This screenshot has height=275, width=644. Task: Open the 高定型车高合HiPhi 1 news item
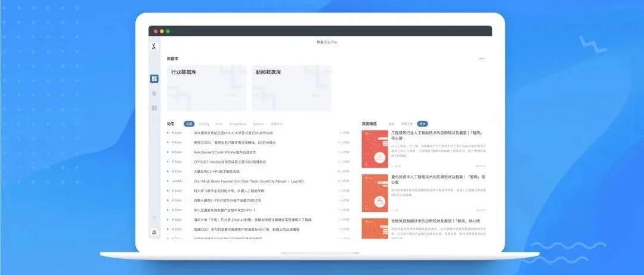[x=224, y=210]
